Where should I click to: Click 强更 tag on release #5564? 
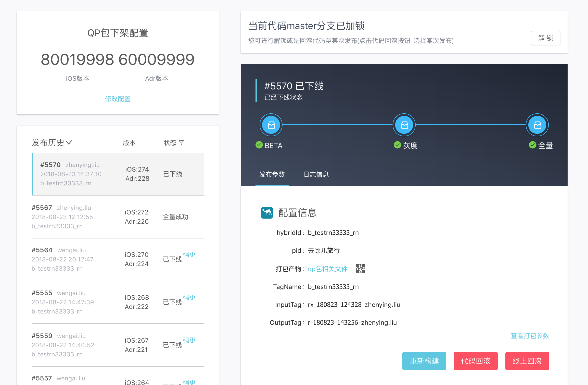pyautogui.click(x=189, y=255)
